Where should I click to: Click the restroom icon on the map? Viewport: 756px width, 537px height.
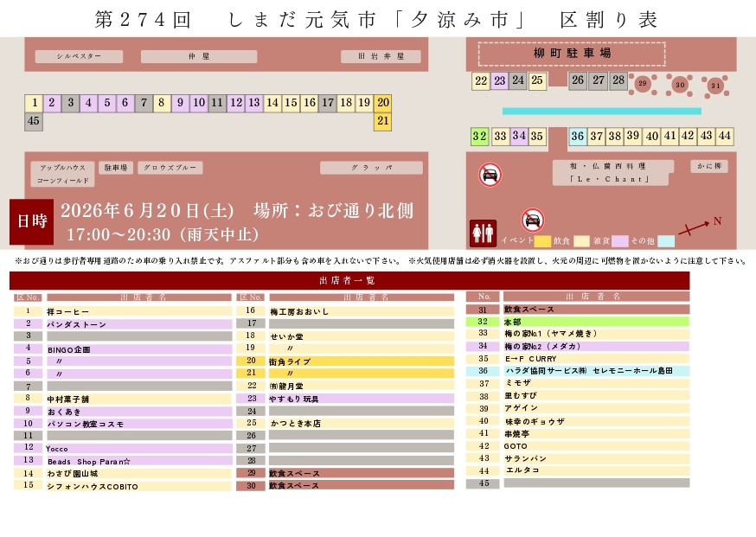tap(483, 233)
